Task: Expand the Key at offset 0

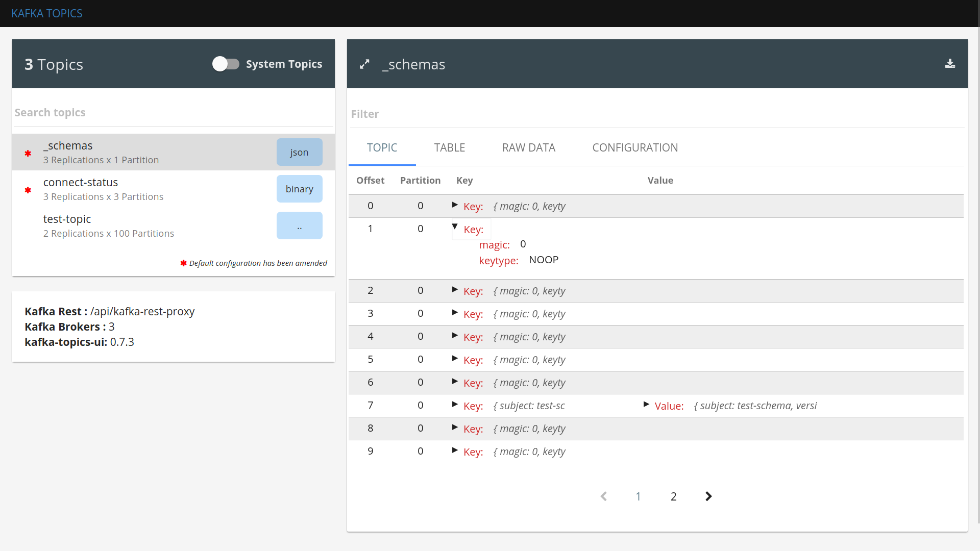Action: pos(455,205)
